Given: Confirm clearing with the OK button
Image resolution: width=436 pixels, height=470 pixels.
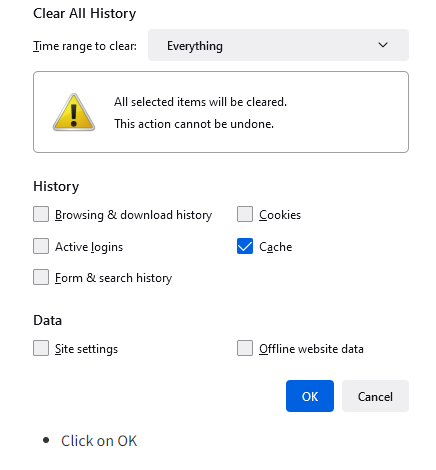Looking at the screenshot, I should (310, 396).
